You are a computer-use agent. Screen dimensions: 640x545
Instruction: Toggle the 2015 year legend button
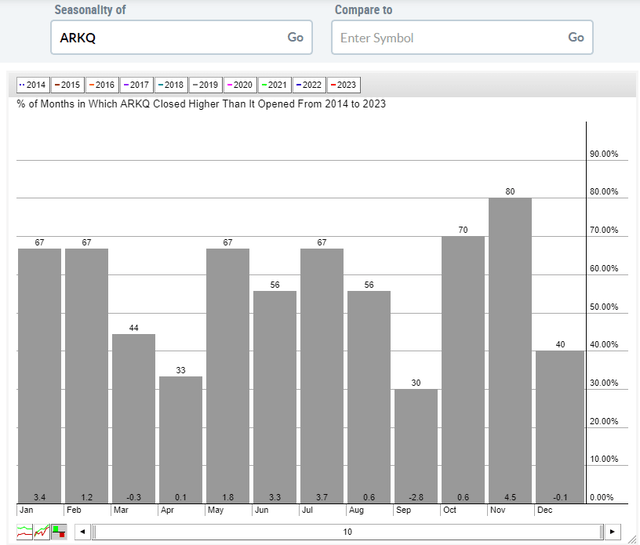tap(68, 85)
